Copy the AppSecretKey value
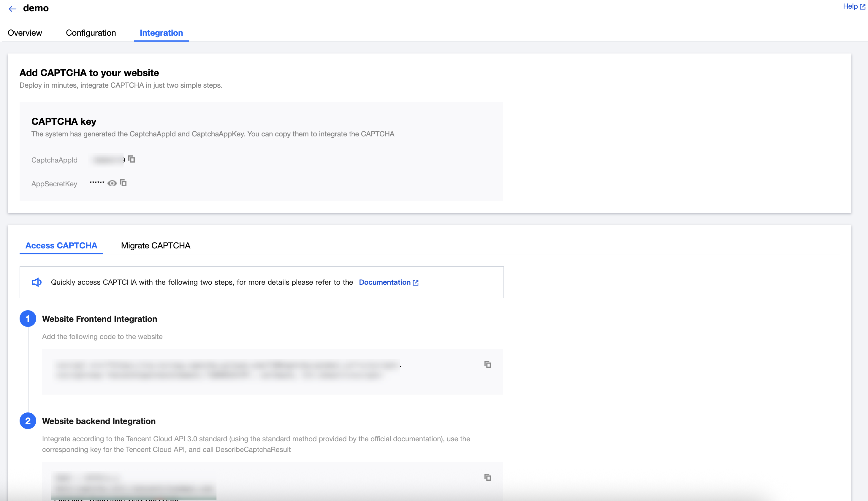868x501 pixels. [123, 183]
